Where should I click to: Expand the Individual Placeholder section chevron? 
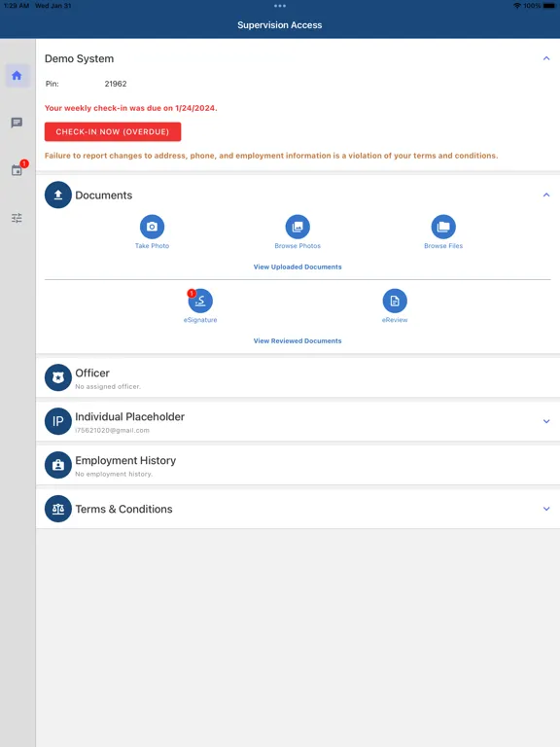tap(546, 421)
